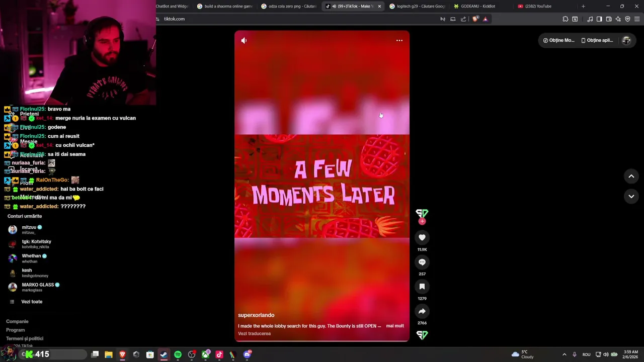644x362 pixels.
Task: Open the volume speaker icon in tray
Action: 606,354
